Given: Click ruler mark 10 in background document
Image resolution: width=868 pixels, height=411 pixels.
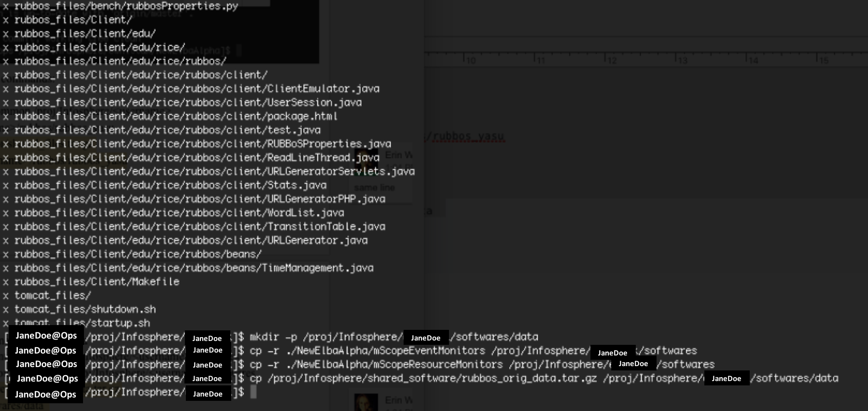Looking at the screenshot, I should coord(471,60).
